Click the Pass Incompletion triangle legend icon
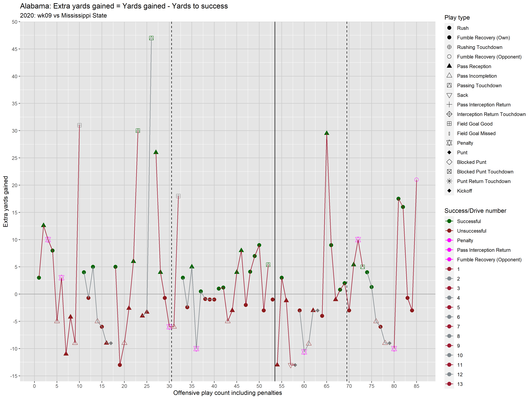 tap(449, 76)
